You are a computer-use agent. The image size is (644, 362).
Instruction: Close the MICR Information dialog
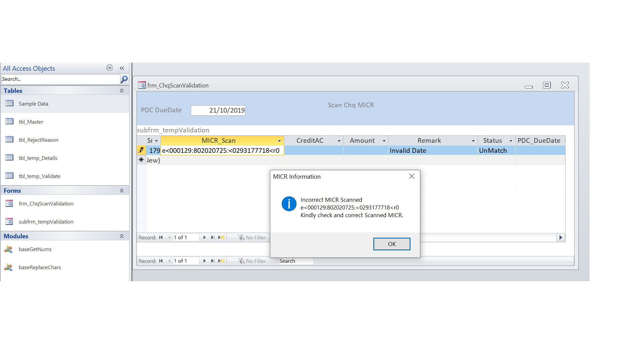[x=412, y=176]
